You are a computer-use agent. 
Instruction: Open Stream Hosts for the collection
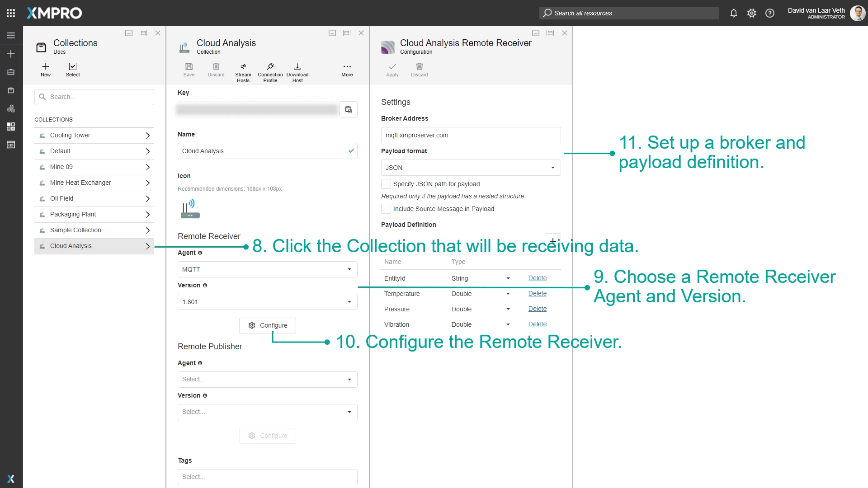coord(243,71)
